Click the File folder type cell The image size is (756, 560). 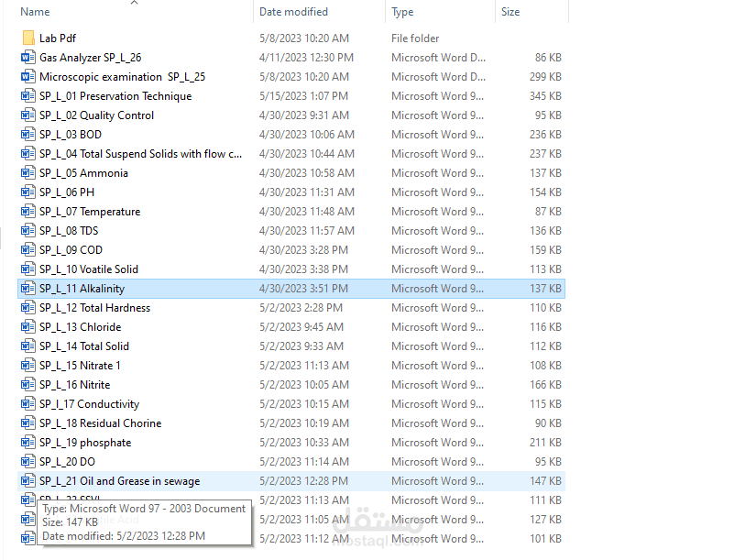[414, 38]
